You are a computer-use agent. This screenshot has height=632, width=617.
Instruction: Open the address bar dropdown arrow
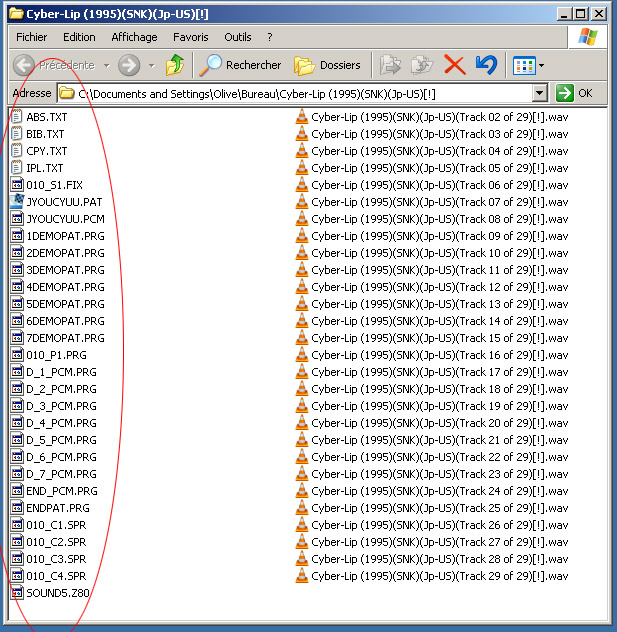click(x=540, y=93)
